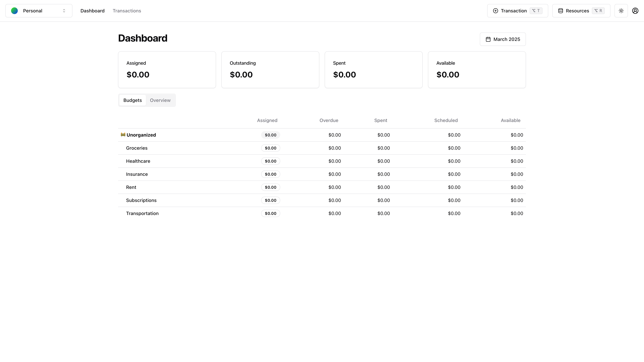Click the calendar icon beside March 2025

pyautogui.click(x=488, y=39)
